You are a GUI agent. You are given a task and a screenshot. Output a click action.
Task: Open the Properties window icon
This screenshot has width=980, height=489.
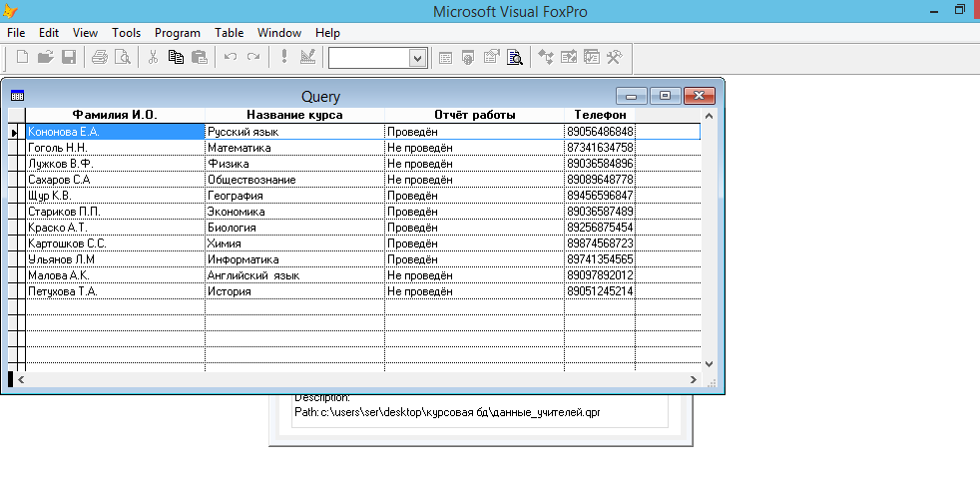point(491,58)
